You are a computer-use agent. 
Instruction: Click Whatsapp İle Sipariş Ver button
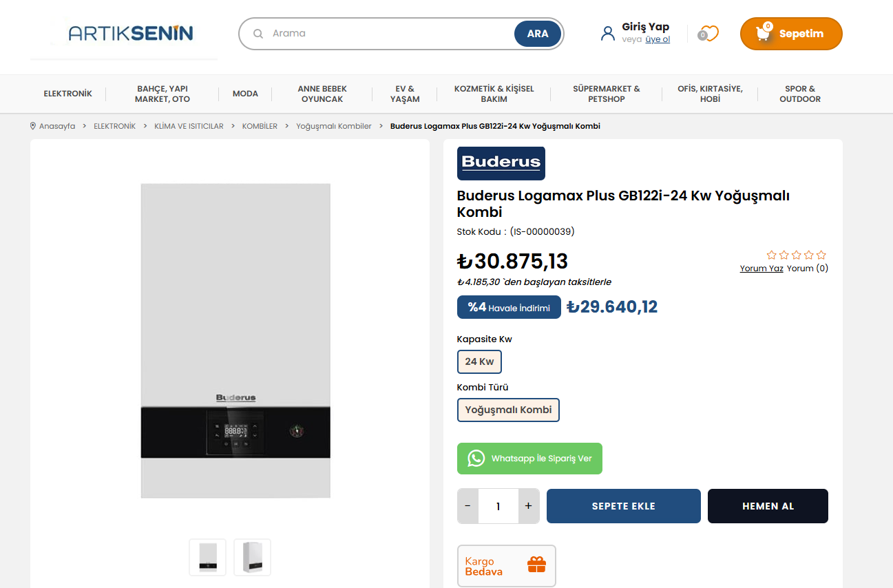pyautogui.click(x=529, y=459)
